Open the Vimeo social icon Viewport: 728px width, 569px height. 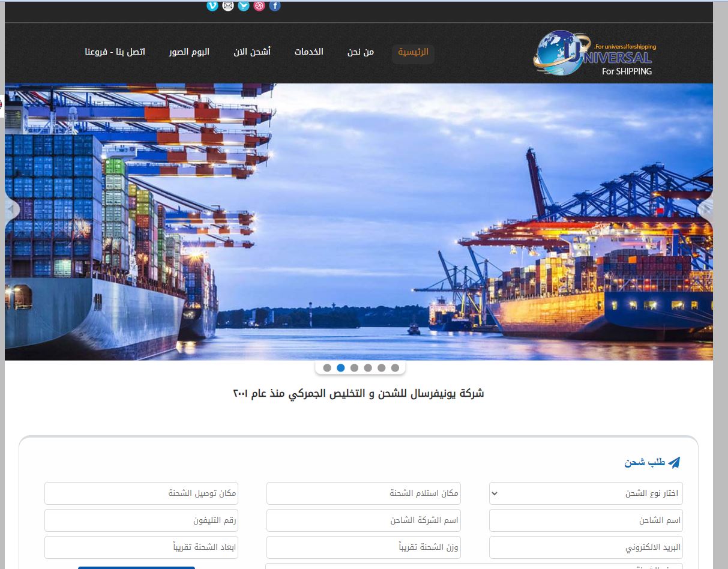point(212,6)
